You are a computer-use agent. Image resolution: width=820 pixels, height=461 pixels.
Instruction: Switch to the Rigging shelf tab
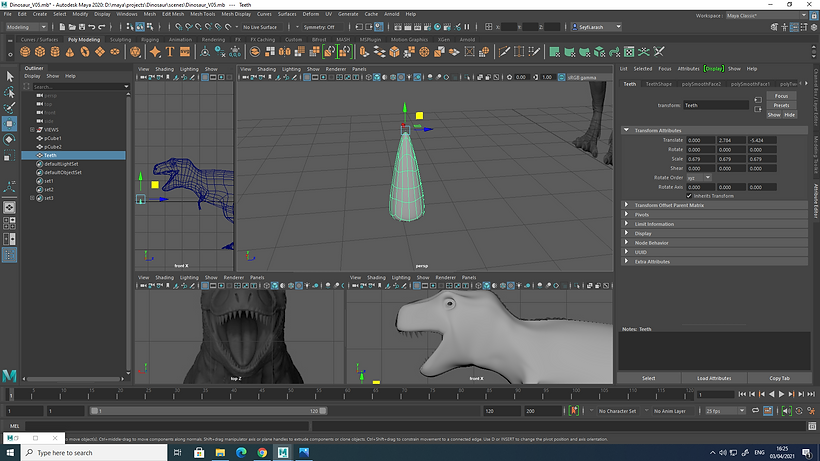point(150,39)
